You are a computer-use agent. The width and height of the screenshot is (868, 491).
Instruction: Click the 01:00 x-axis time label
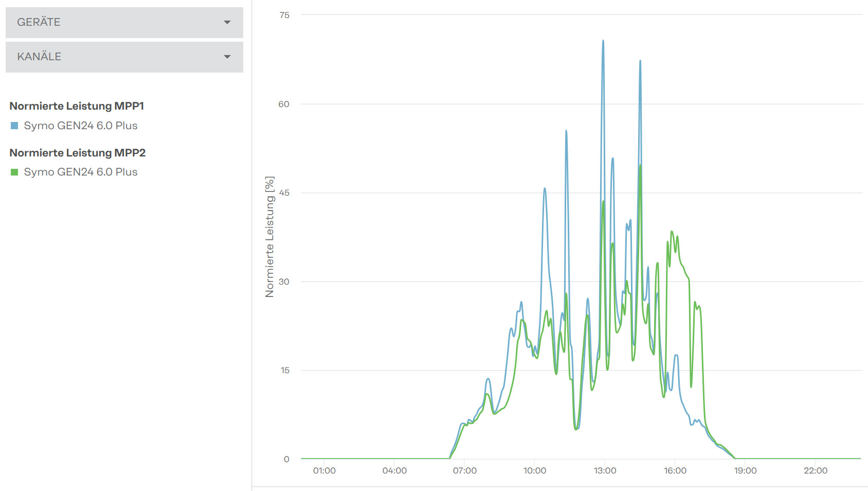point(324,470)
